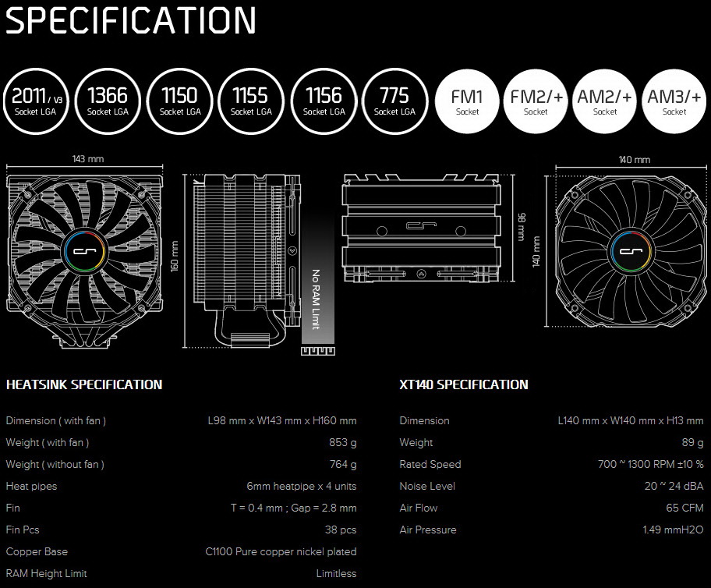The height and width of the screenshot is (588, 711).
Task: Click the 143 mm width label
Action: coord(88,159)
